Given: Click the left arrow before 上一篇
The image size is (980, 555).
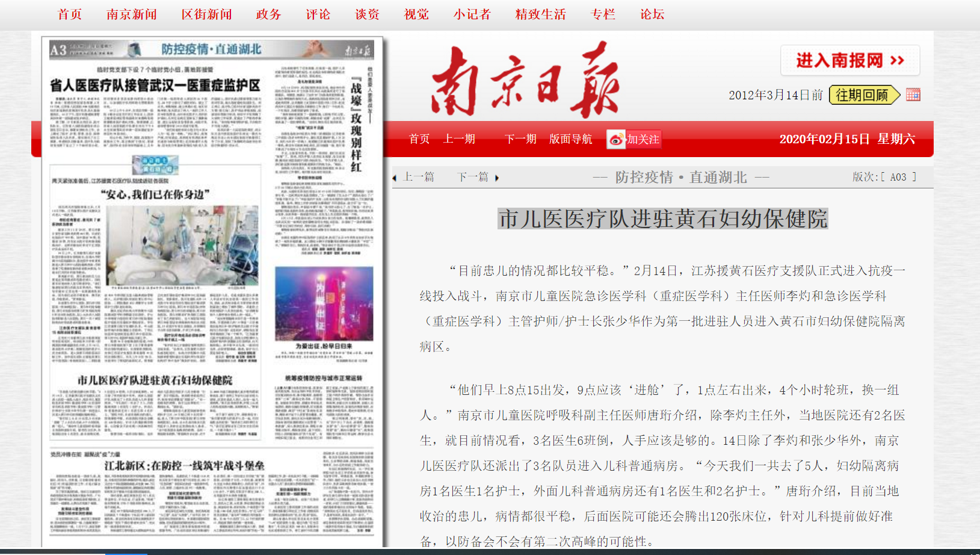Looking at the screenshot, I should coord(396,178).
